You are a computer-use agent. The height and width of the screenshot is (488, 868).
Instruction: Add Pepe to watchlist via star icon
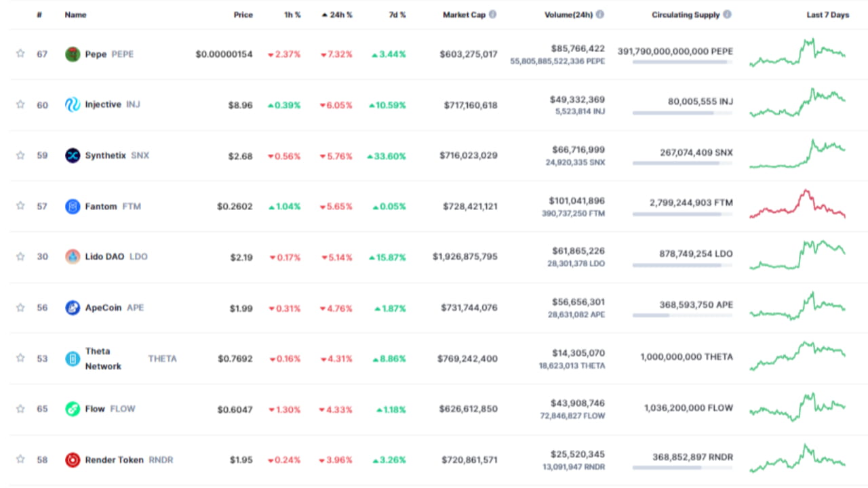click(20, 54)
